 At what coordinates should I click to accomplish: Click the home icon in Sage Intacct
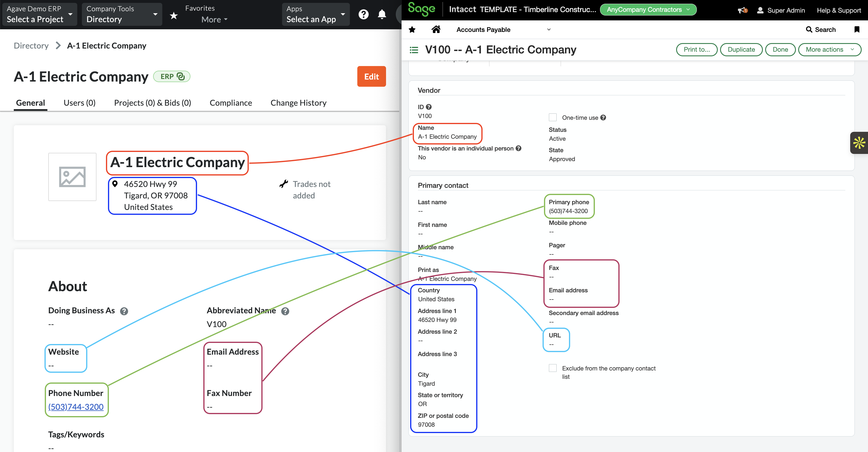[436, 30]
